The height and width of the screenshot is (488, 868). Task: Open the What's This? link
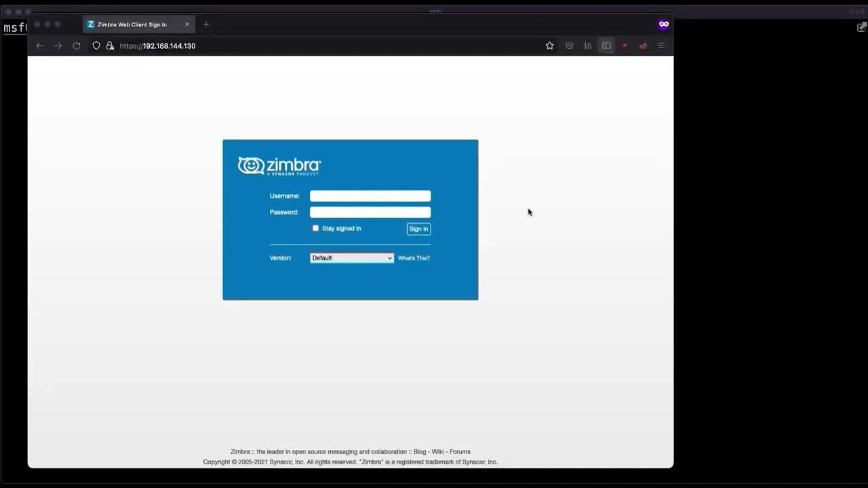[x=414, y=258]
